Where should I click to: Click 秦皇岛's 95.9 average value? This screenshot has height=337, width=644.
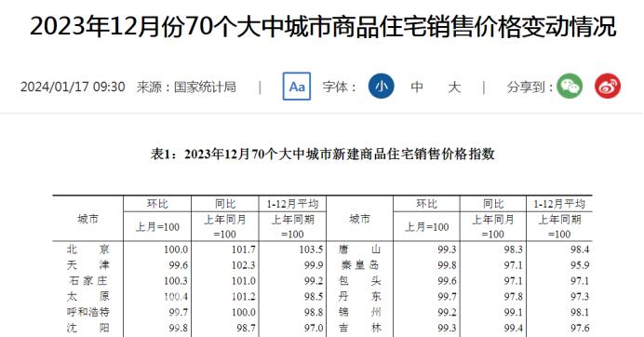pos(580,265)
